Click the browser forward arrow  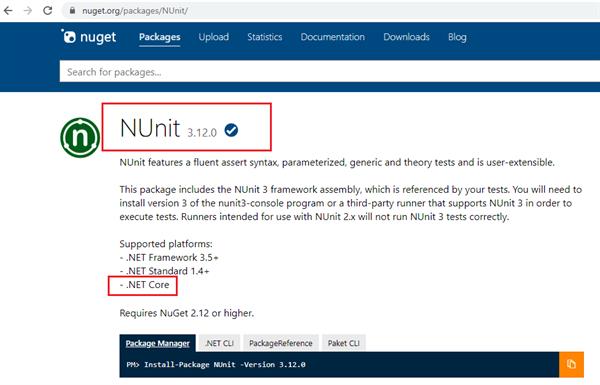click(x=28, y=10)
